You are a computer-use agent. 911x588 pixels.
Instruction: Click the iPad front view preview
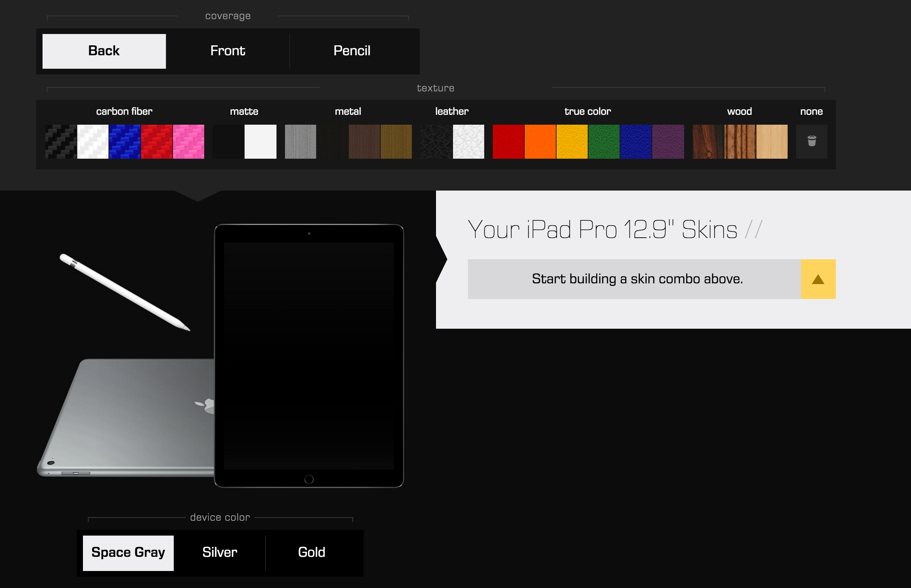[x=309, y=356]
